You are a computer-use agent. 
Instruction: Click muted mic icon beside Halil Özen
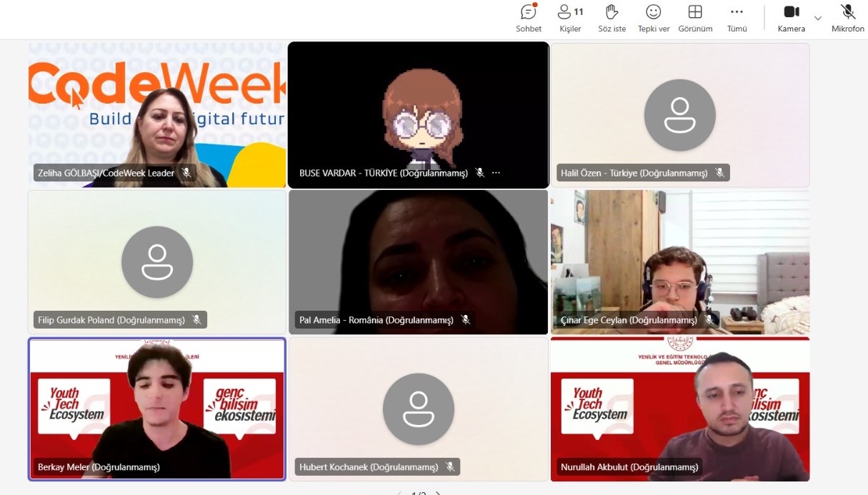[719, 173]
